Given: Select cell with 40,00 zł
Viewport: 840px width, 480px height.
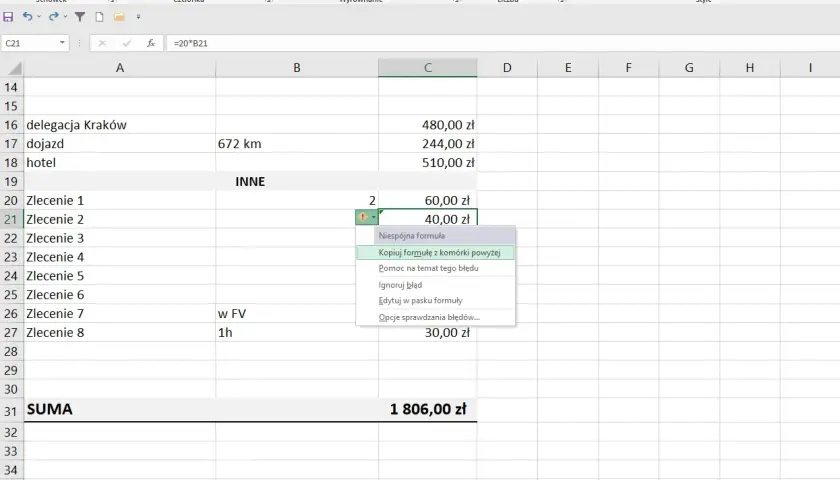Looking at the screenshot, I should coord(428,219).
